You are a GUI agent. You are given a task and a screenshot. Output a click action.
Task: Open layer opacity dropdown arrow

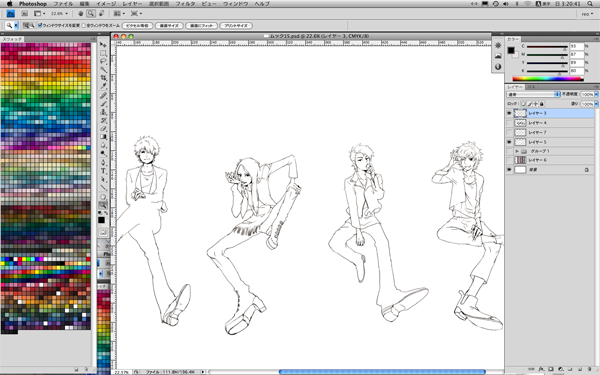coord(596,94)
